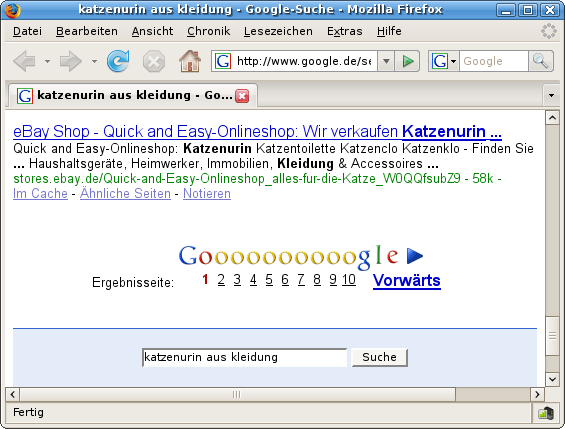565x429 pixels.
Task: Click the horizontal scrollbar left arrow
Action: [13, 394]
